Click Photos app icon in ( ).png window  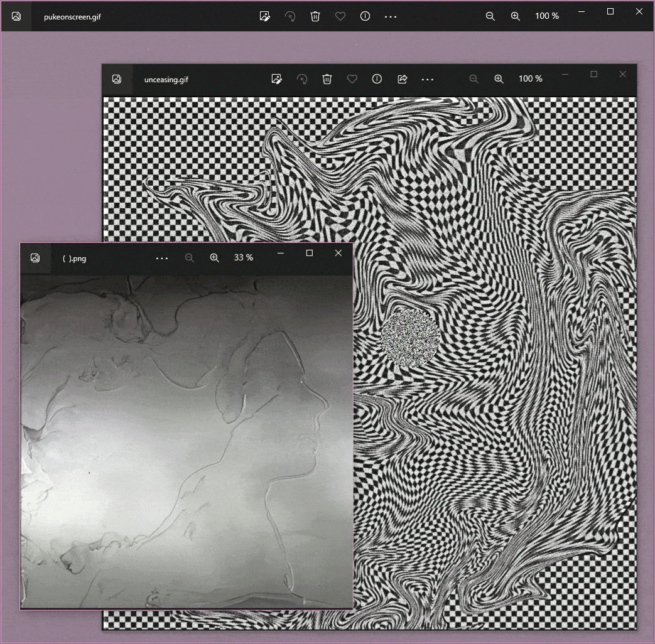35,258
